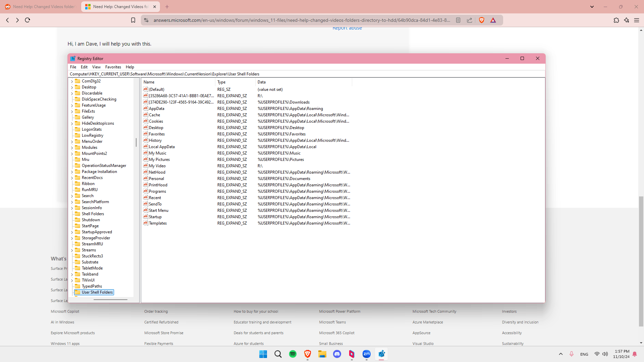The image size is (644, 362).
Task: Click Registry Editor icon in the taskbar
Action: (381, 354)
